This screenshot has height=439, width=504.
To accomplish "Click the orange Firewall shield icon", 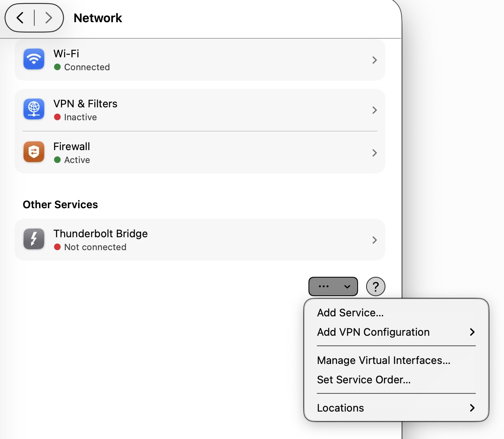I will [34, 152].
